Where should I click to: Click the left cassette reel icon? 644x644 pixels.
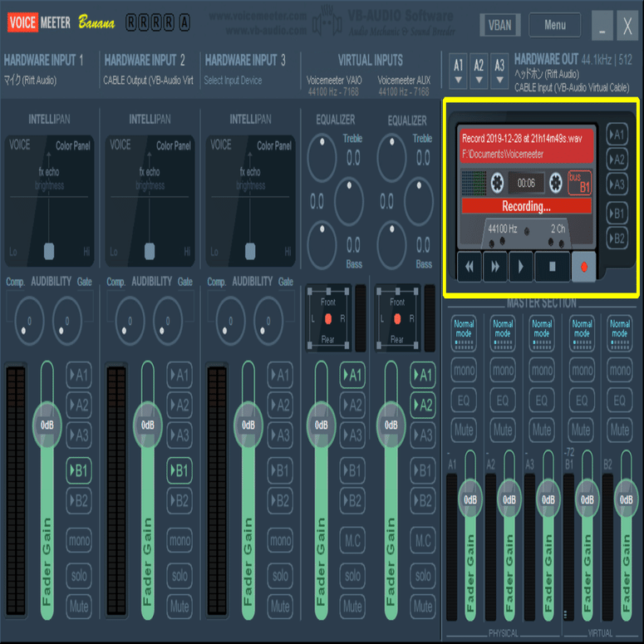click(x=497, y=182)
